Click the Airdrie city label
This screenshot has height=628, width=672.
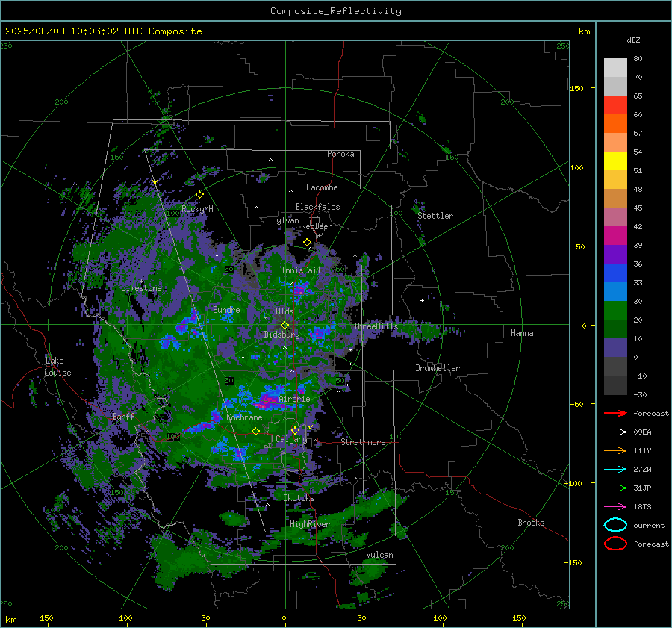[294, 399]
